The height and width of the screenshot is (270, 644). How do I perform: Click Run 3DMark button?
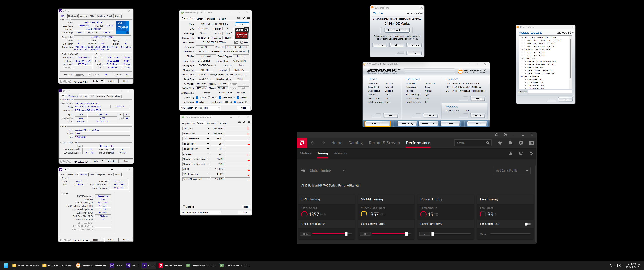click(x=377, y=124)
